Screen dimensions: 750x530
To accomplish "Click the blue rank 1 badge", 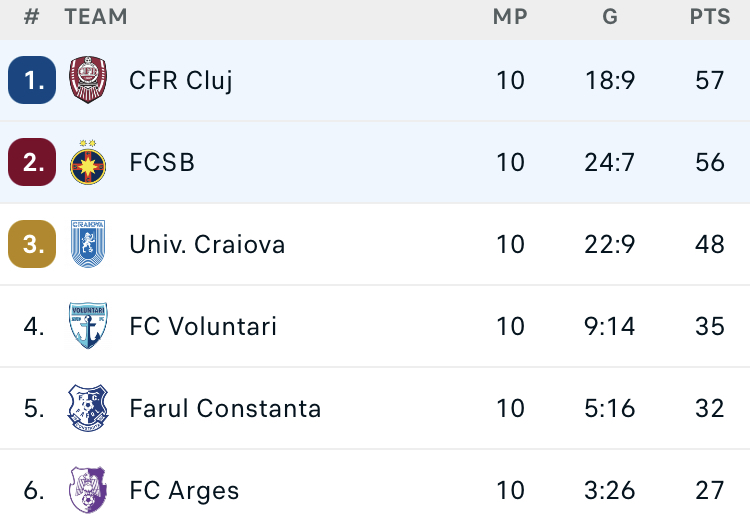I will pos(32,80).
